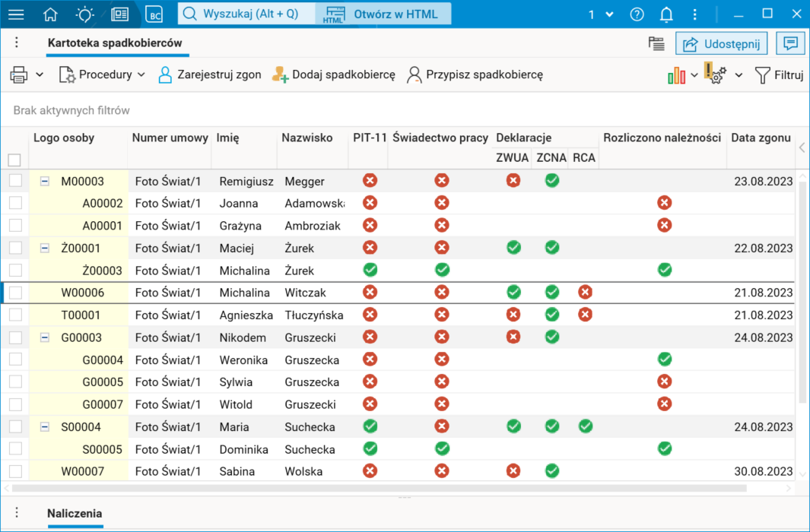Open the comments chat icon
Screen dimensions: 810x532
[x=790, y=43]
